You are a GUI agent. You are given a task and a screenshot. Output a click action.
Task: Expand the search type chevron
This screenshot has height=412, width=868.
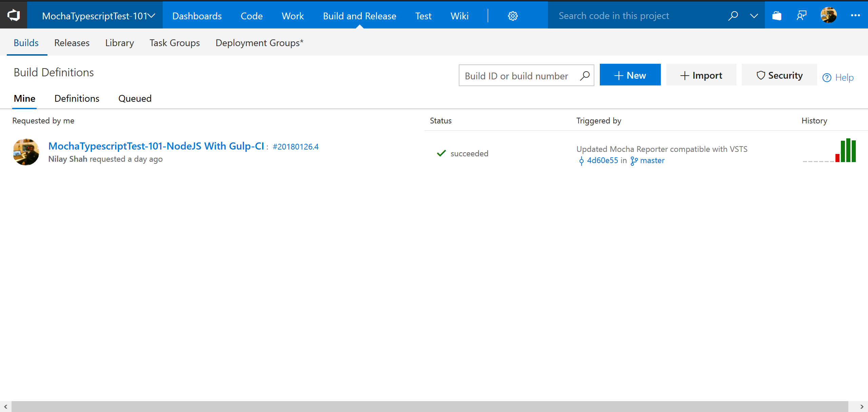coord(754,16)
